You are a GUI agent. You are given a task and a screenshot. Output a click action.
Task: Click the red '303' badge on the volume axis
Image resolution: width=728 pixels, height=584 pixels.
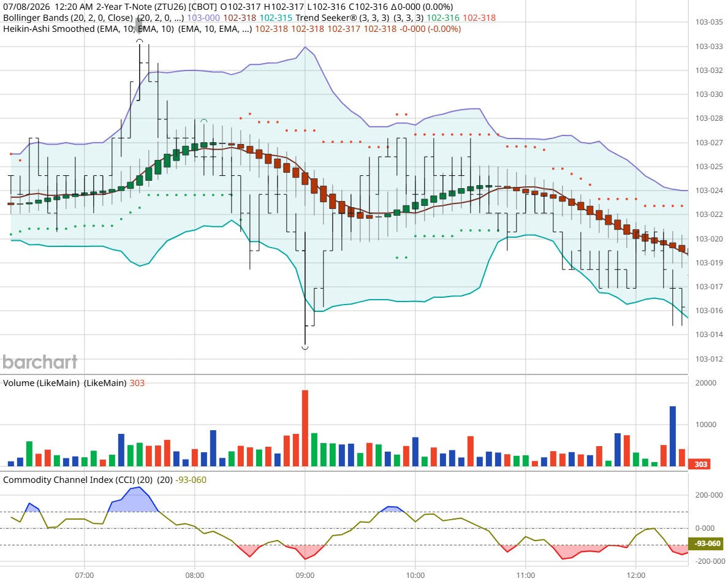pyautogui.click(x=700, y=465)
